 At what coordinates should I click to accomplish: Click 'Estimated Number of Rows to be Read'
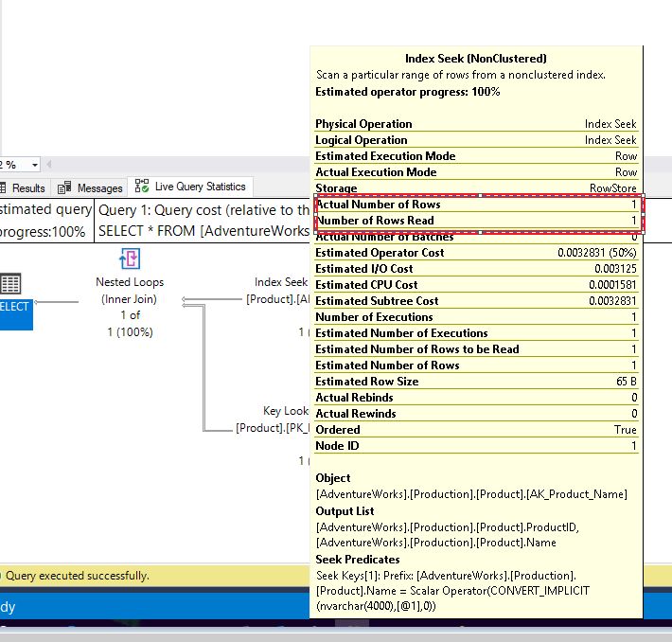[x=476, y=349]
